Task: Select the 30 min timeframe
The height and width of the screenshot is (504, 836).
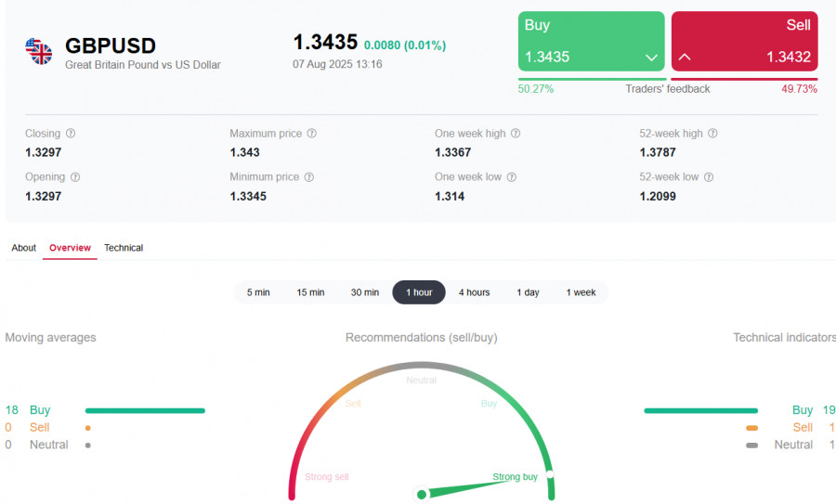Action: coord(365,292)
